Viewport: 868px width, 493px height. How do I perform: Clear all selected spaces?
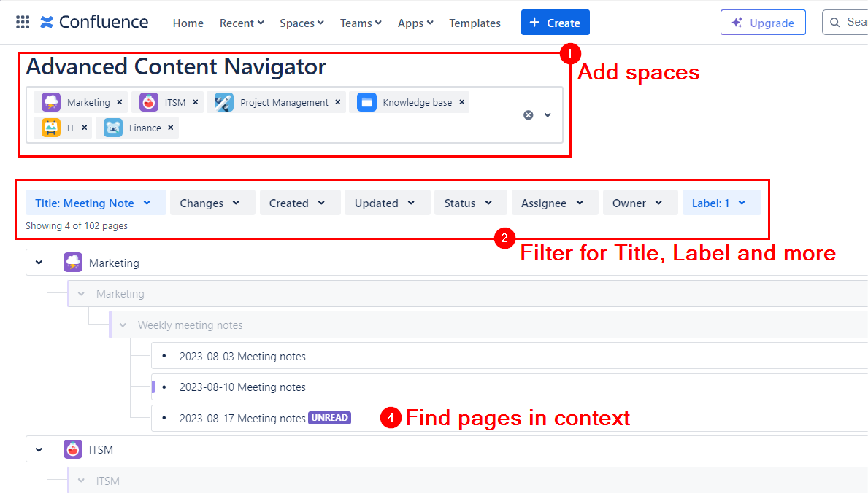pos(528,115)
